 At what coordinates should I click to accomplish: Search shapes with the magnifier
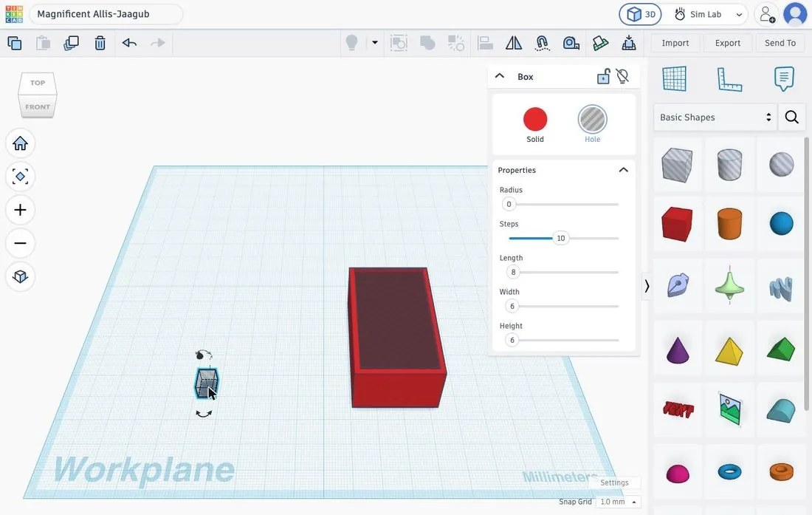point(792,117)
